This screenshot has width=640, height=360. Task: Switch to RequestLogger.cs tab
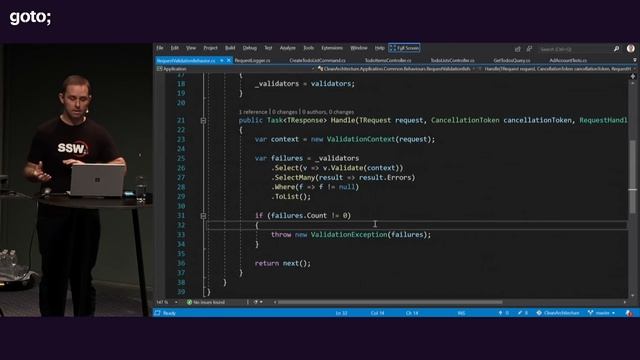[x=252, y=60]
